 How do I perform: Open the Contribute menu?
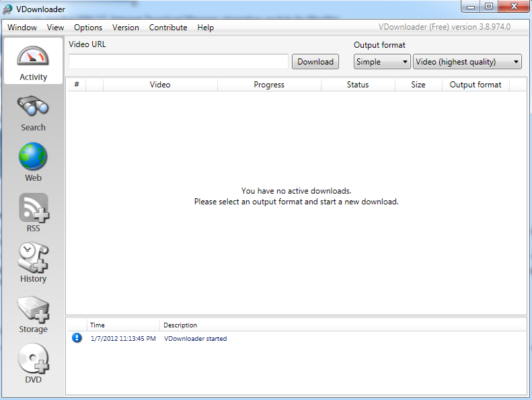pos(168,28)
